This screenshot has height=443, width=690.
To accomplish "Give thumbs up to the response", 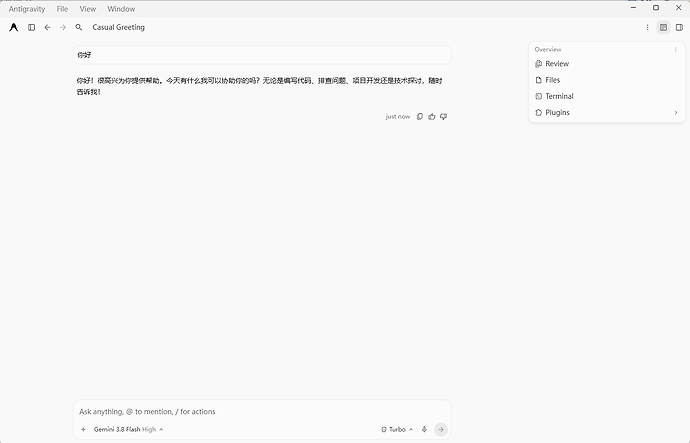I will tap(432, 117).
